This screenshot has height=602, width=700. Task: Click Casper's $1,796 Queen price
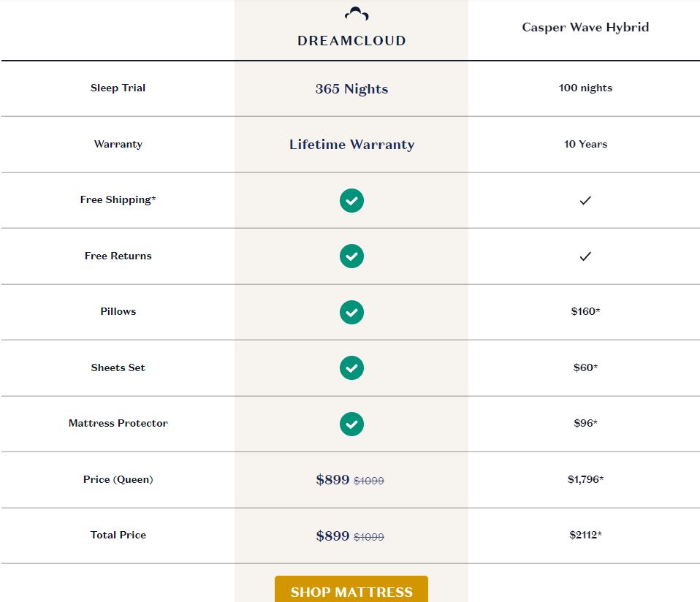pos(585,479)
